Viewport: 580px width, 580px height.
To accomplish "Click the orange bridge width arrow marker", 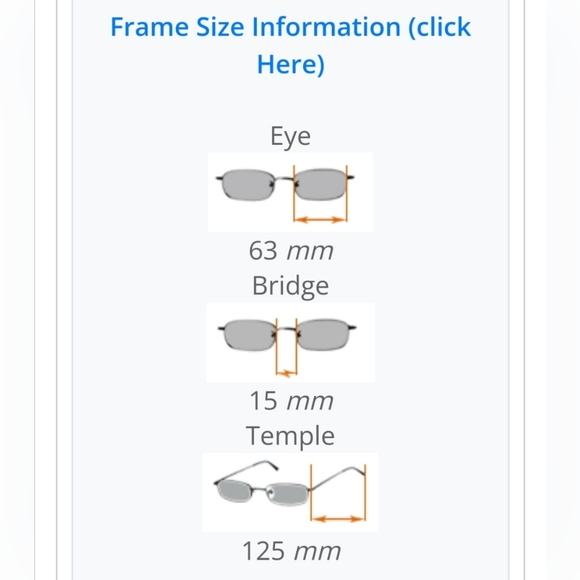I will [x=286, y=373].
